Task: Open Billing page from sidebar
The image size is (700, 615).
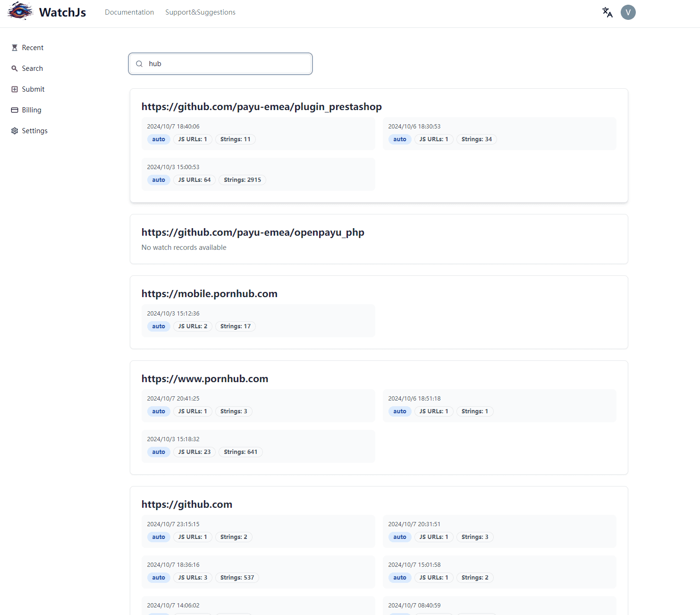Action: pyautogui.click(x=32, y=110)
